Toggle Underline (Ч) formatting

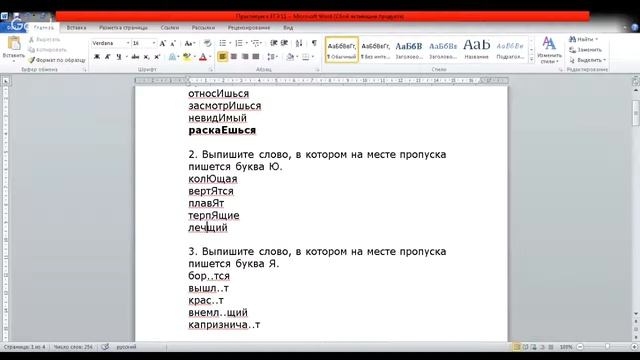tap(118, 57)
